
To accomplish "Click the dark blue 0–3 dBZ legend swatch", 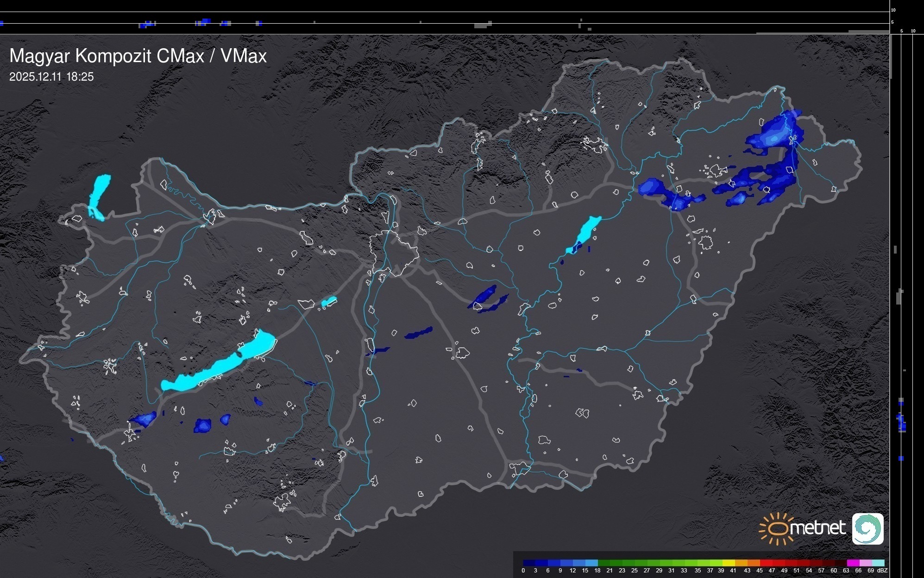I will coord(529,563).
